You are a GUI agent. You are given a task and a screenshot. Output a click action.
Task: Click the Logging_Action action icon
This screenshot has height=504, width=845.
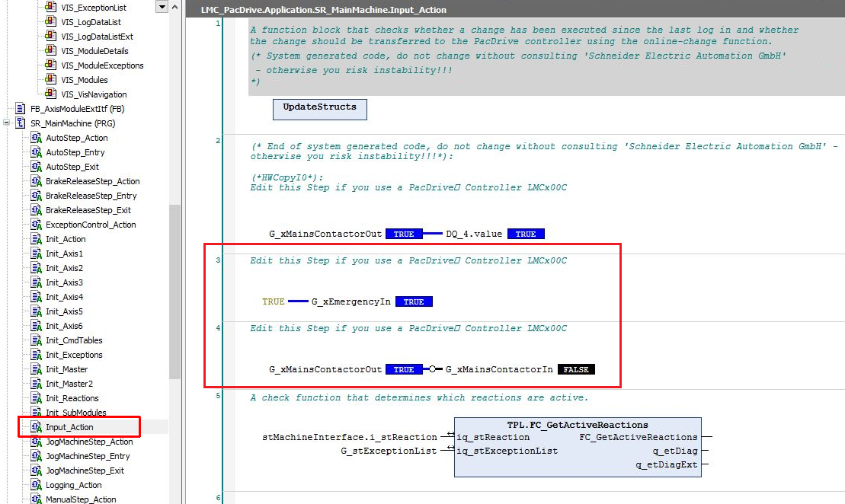point(35,485)
